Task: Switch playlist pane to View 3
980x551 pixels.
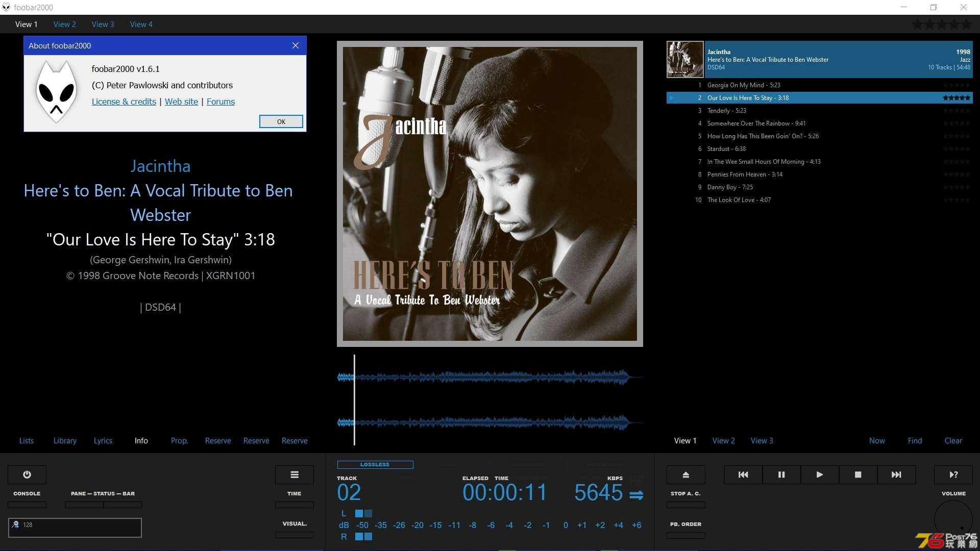Action: point(762,441)
